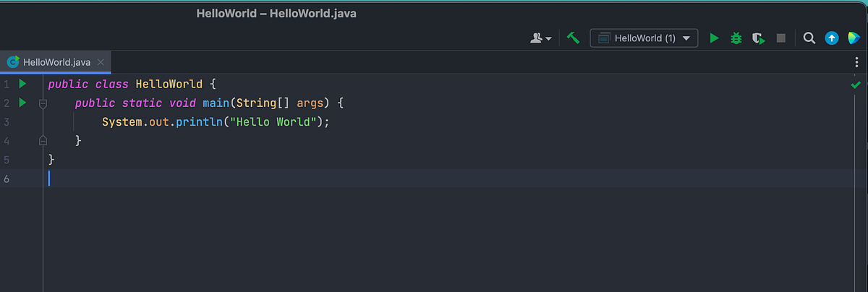This screenshot has height=292, width=868.
Task: Click line number 3 in the gutter
Action: point(7,122)
